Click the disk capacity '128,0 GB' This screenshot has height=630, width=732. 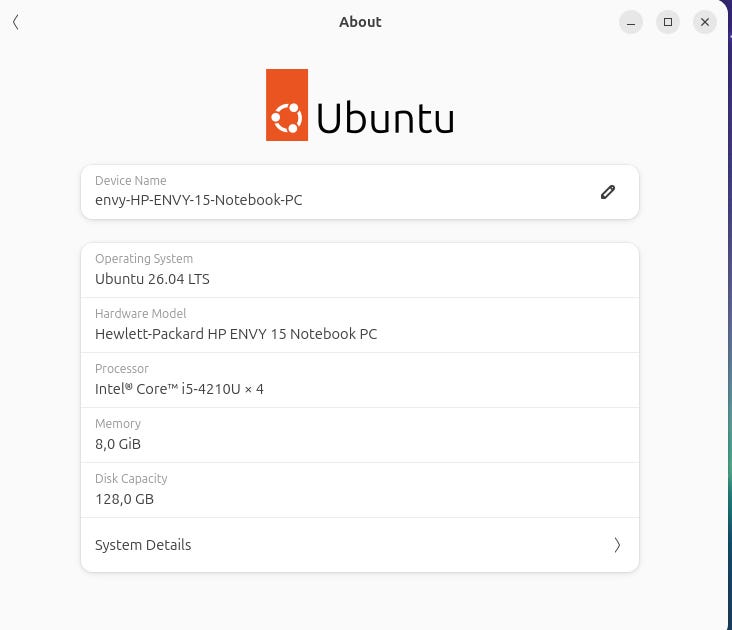point(125,499)
